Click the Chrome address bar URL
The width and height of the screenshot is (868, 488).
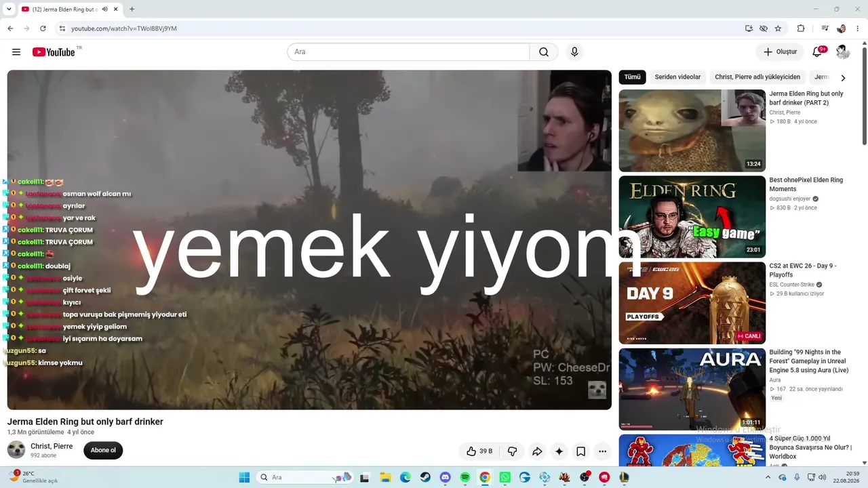[124, 28]
